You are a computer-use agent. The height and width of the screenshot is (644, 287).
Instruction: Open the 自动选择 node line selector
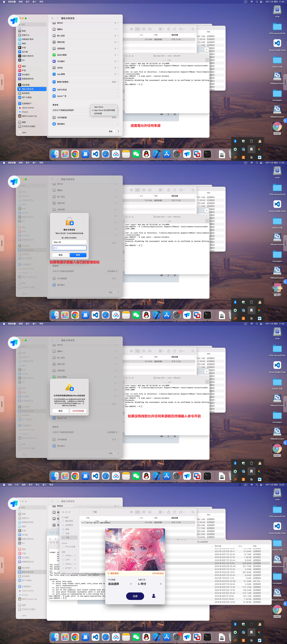coord(120,584)
